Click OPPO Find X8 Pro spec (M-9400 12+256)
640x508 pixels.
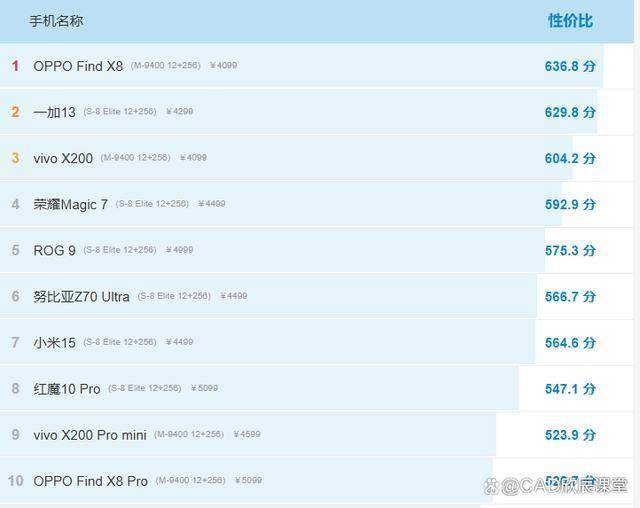tap(191, 480)
